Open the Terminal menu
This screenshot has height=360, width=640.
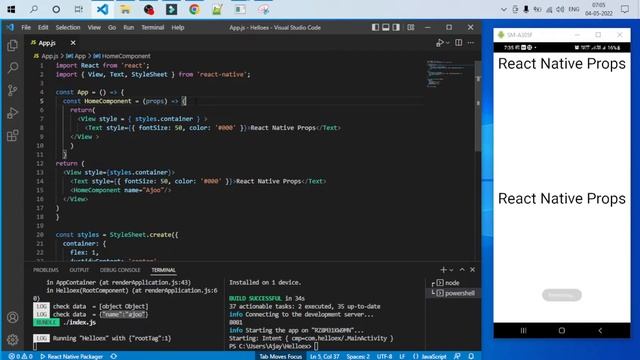153,27
